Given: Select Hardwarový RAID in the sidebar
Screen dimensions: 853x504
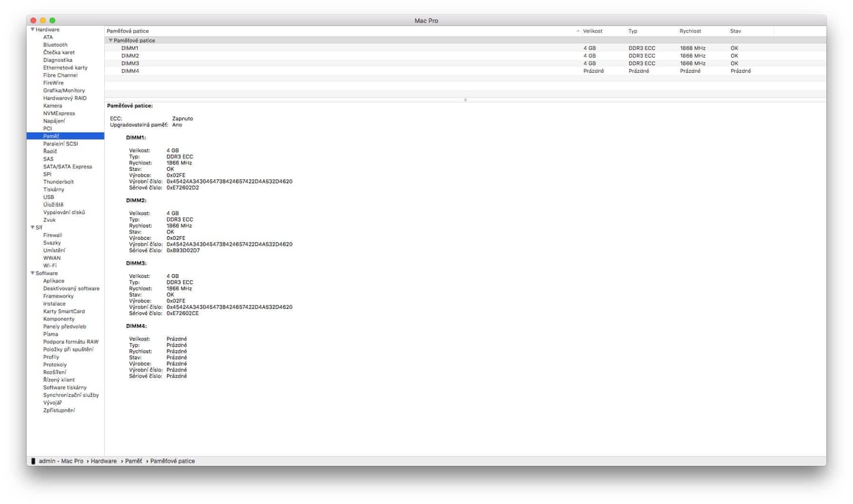Looking at the screenshot, I should click(x=65, y=98).
